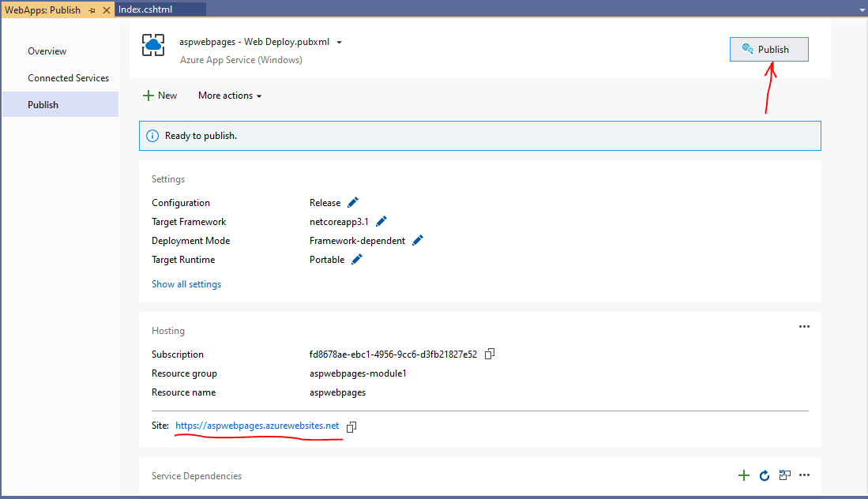The height and width of the screenshot is (499, 868).
Task: Click the Framework-dependent value text
Action: coord(357,241)
